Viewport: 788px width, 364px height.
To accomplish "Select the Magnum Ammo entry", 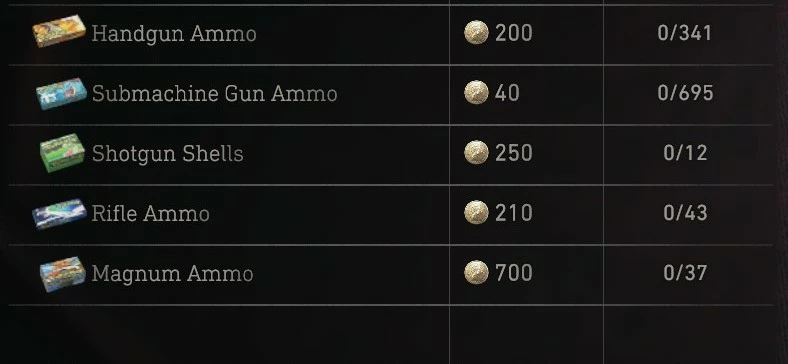I will point(172,274).
